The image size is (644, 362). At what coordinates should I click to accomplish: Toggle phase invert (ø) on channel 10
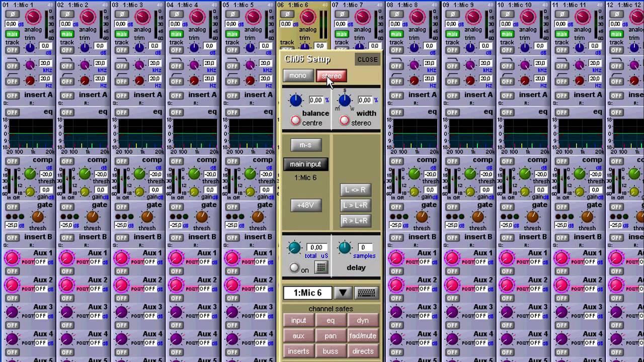506,15
